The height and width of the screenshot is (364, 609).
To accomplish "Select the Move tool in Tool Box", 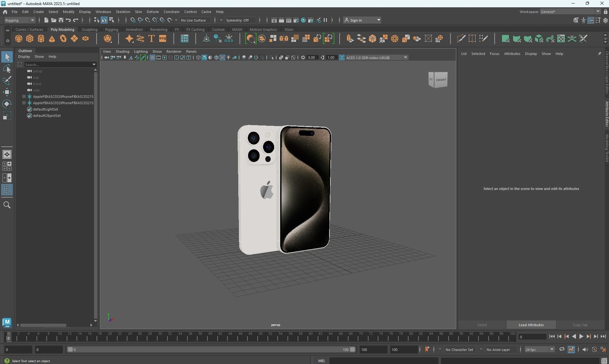I will point(7,92).
